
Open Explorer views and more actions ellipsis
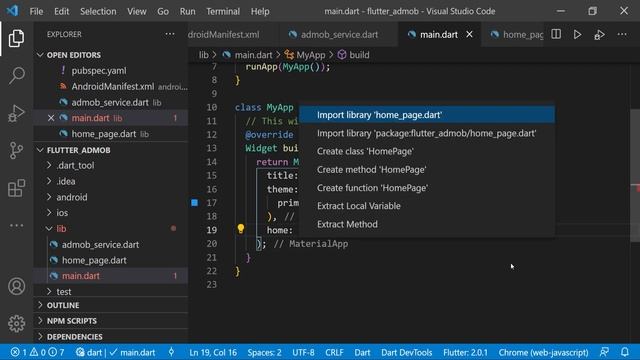pos(170,34)
